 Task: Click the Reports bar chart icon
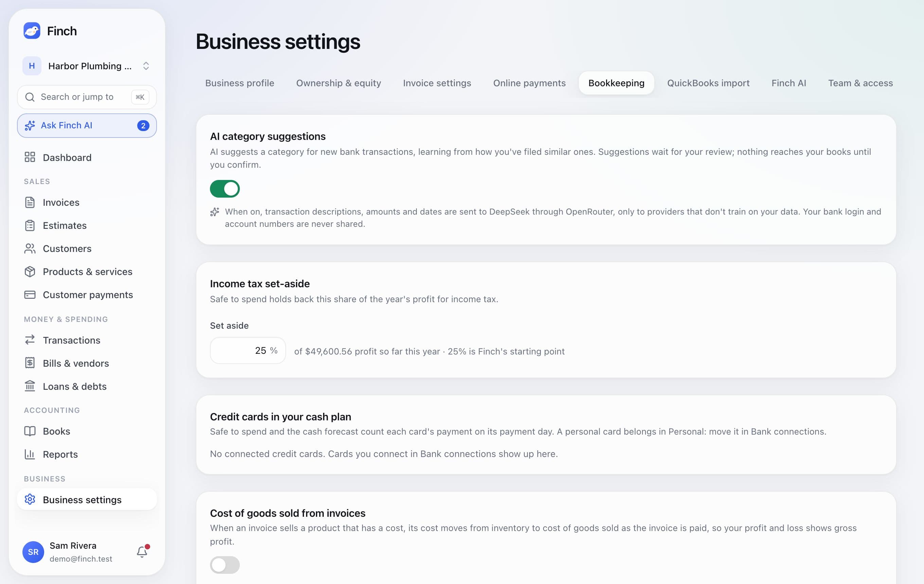pos(30,454)
